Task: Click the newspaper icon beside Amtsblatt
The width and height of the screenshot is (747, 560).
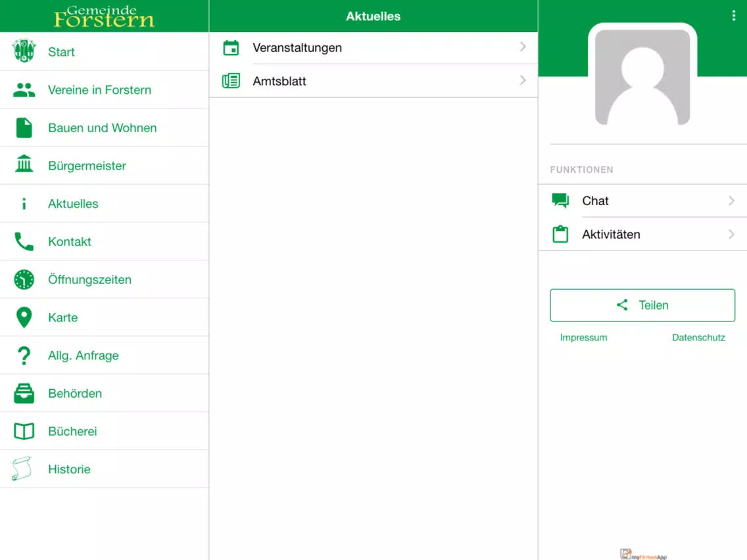Action: [x=231, y=81]
